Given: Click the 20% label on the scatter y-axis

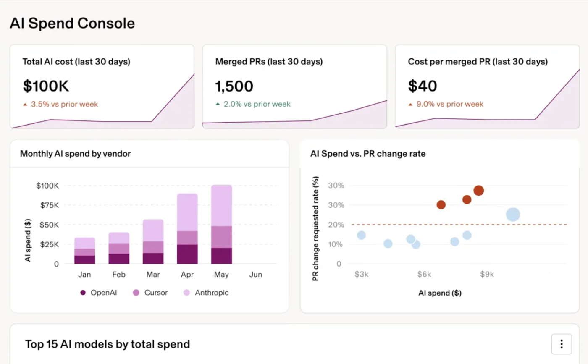Looking at the screenshot, I should tap(336, 225).
